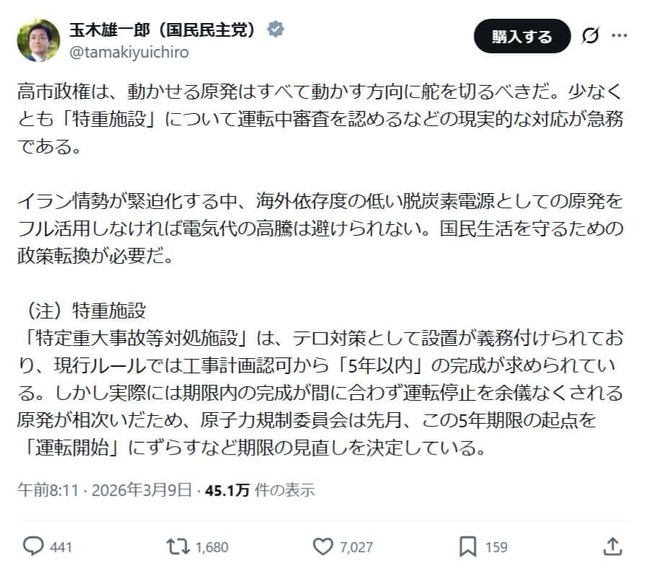Like the post with heart icon

click(x=322, y=546)
